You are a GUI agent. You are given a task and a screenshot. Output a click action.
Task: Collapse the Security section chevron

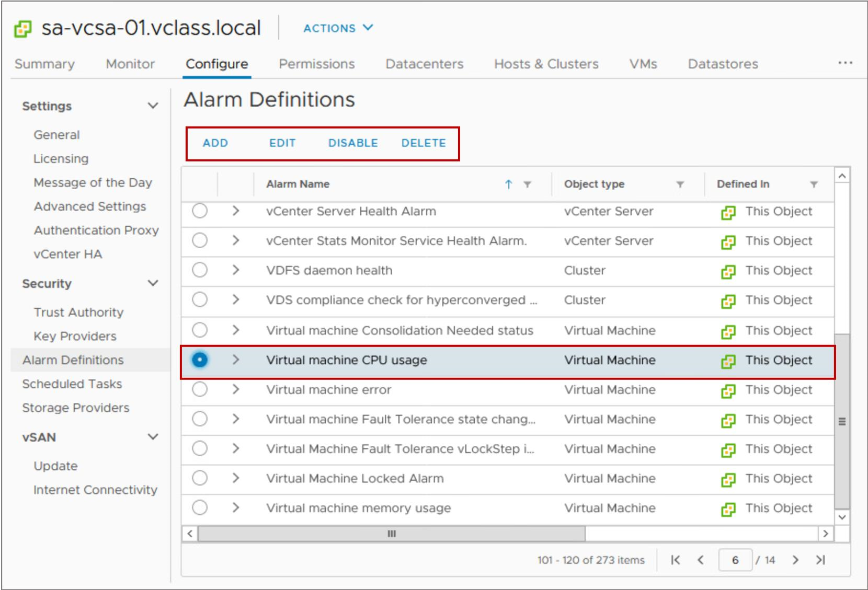tap(153, 283)
